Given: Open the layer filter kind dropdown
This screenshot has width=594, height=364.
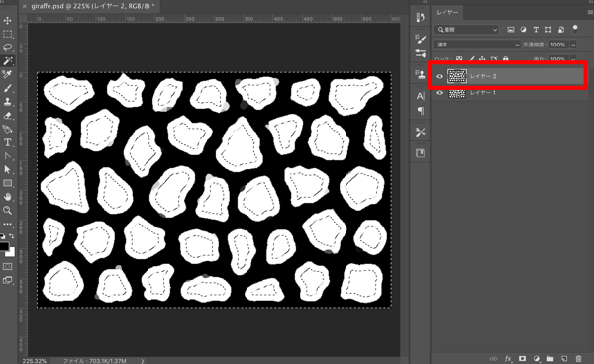Looking at the screenshot, I should tap(466, 30).
